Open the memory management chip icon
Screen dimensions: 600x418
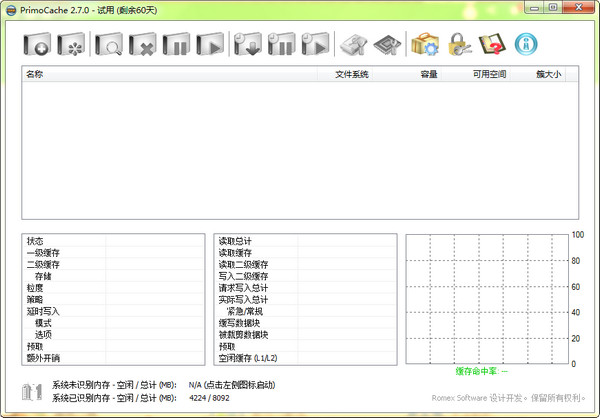coord(353,45)
